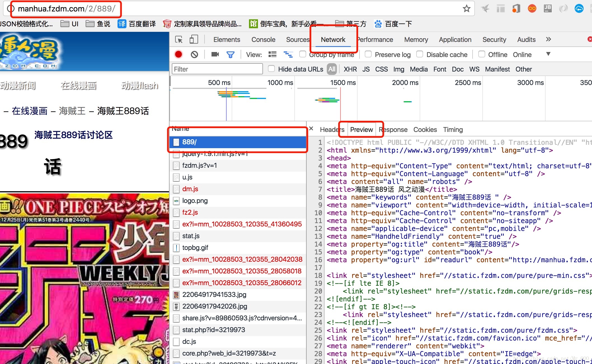This screenshot has height=364, width=592.
Task: Click the video camera capture screenshots icon
Action: (x=215, y=54)
